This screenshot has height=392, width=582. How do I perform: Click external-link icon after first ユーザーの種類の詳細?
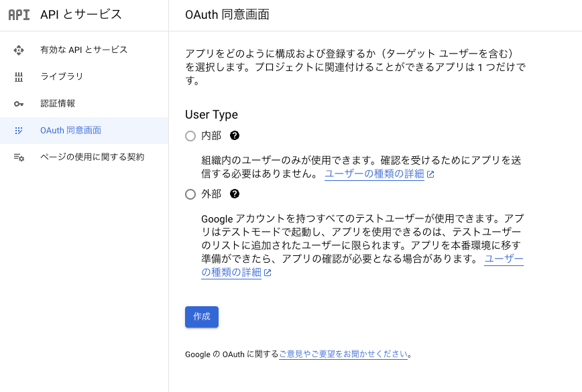coord(431,174)
